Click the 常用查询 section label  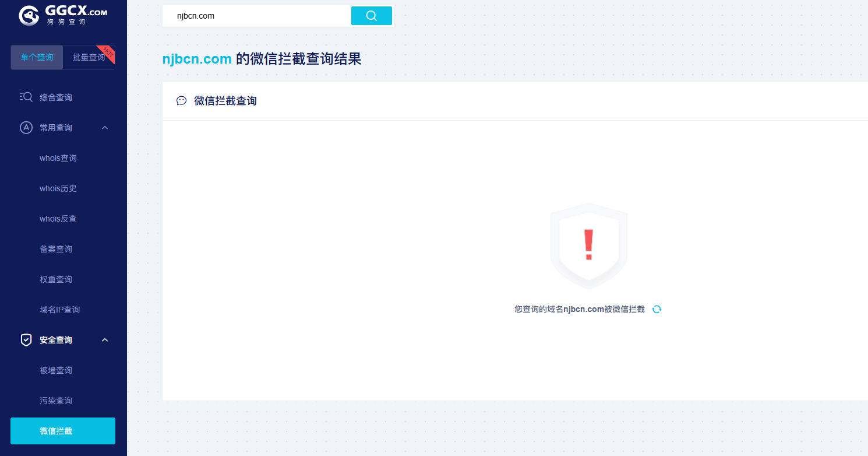click(x=56, y=128)
